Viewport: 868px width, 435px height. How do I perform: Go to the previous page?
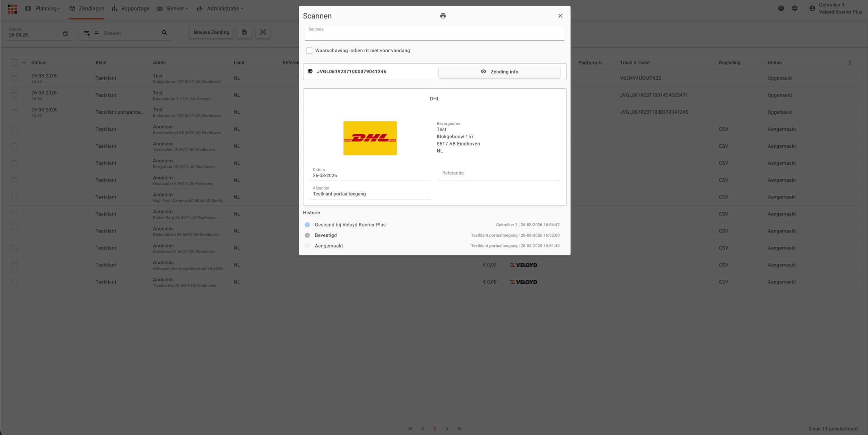[422, 429]
